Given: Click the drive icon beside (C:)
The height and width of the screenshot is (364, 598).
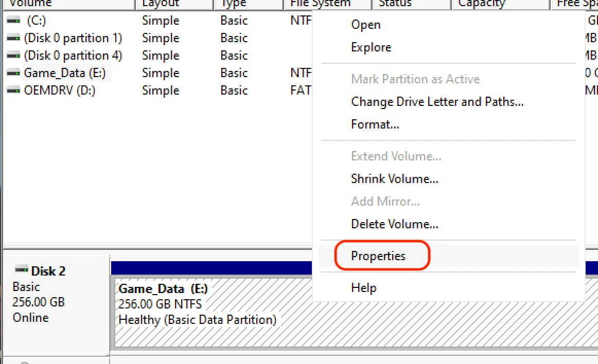Looking at the screenshot, I should pyautogui.click(x=13, y=20).
